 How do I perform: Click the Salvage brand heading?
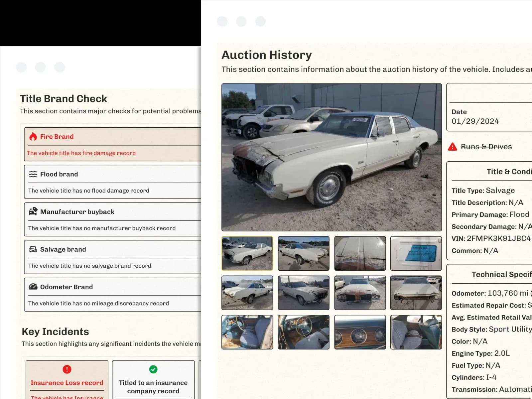click(63, 249)
